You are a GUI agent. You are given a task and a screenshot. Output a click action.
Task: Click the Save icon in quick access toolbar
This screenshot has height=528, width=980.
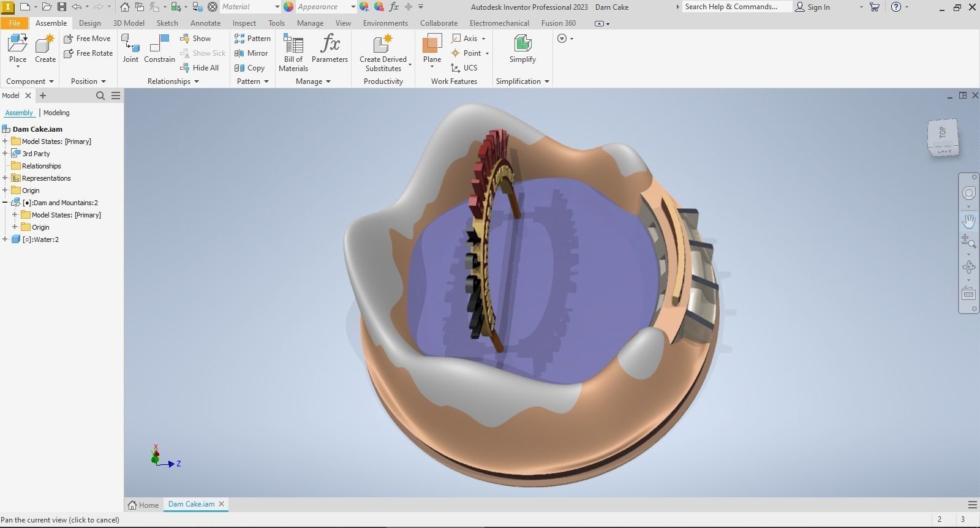61,7
